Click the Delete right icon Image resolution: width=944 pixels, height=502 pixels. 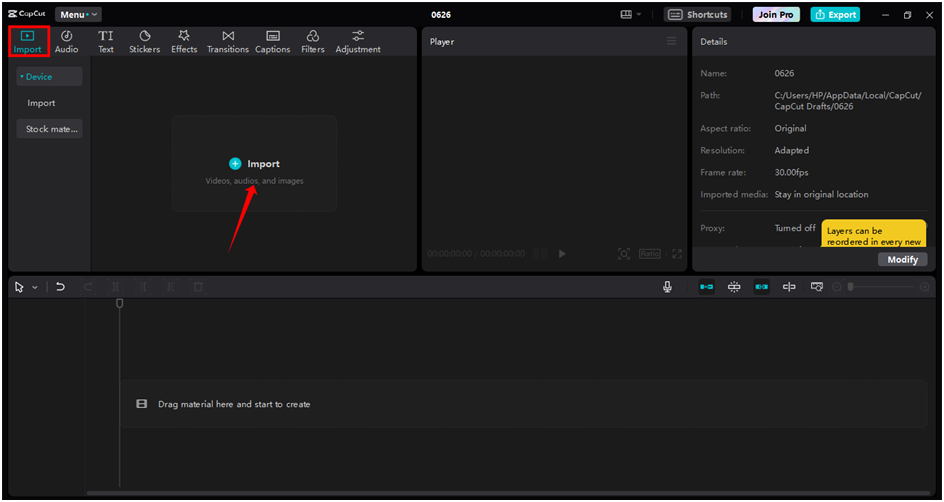click(x=170, y=287)
